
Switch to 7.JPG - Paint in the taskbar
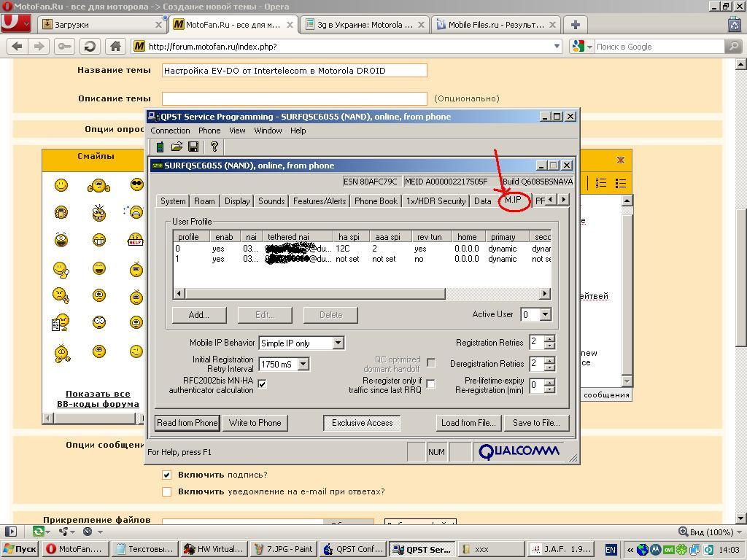coord(283,549)
